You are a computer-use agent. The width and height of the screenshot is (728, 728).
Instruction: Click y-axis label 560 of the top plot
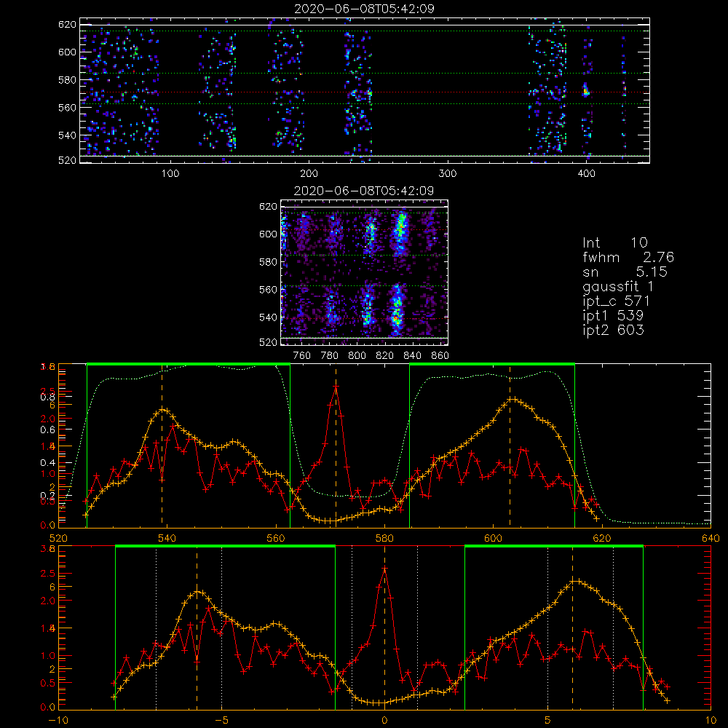click(67, 108)
